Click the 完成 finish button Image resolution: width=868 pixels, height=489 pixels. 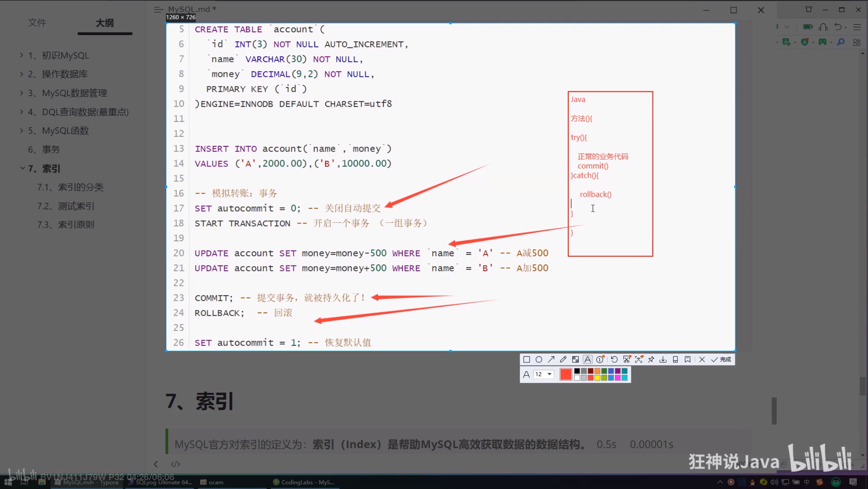(722, 360)
